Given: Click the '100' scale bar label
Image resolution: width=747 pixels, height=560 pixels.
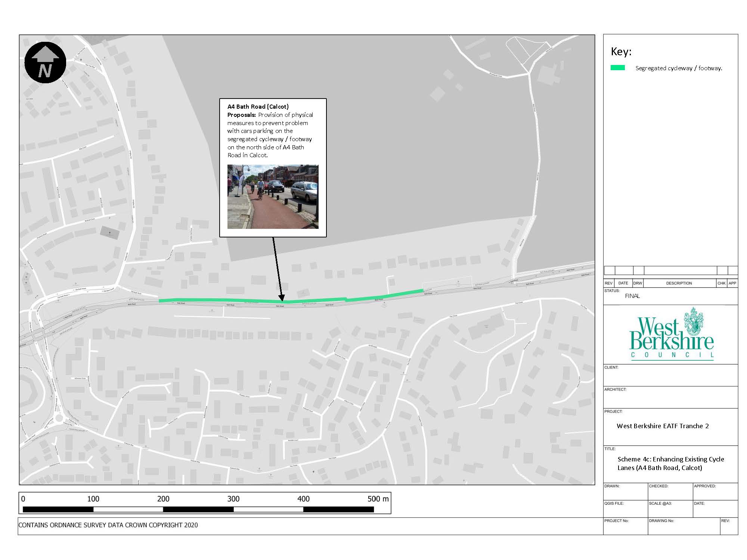Looking at the screenshot, I should (x=93, y=499).
